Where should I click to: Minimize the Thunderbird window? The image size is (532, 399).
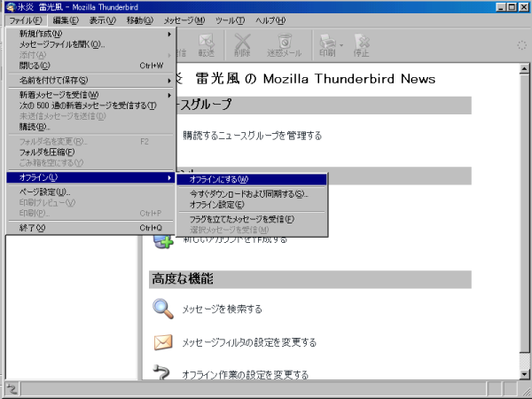502,7
